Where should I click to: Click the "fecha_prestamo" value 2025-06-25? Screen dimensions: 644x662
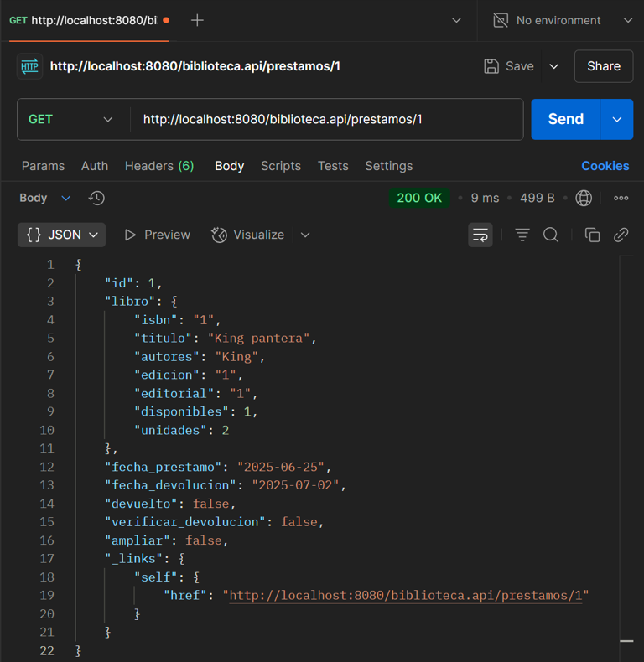click(280, 467)
